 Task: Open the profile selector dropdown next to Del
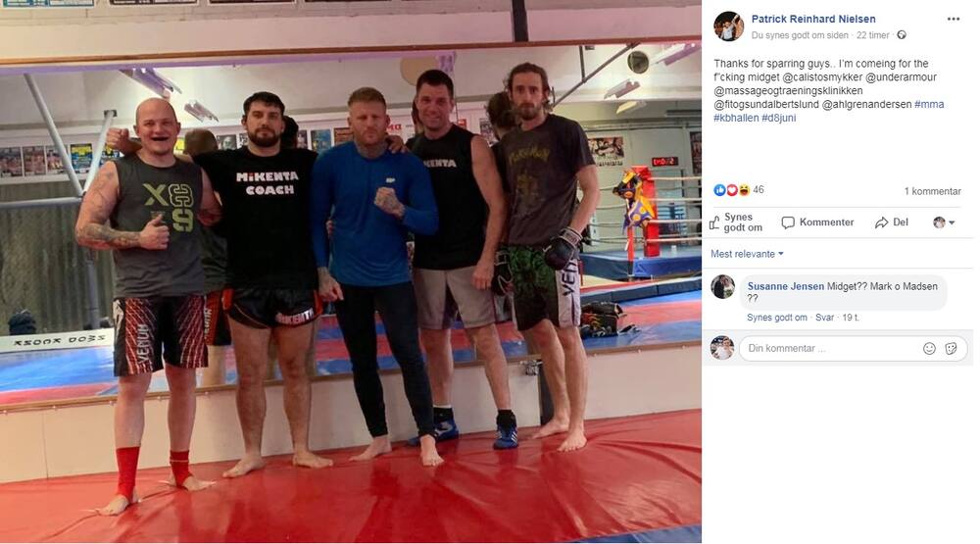pos(944,223)
